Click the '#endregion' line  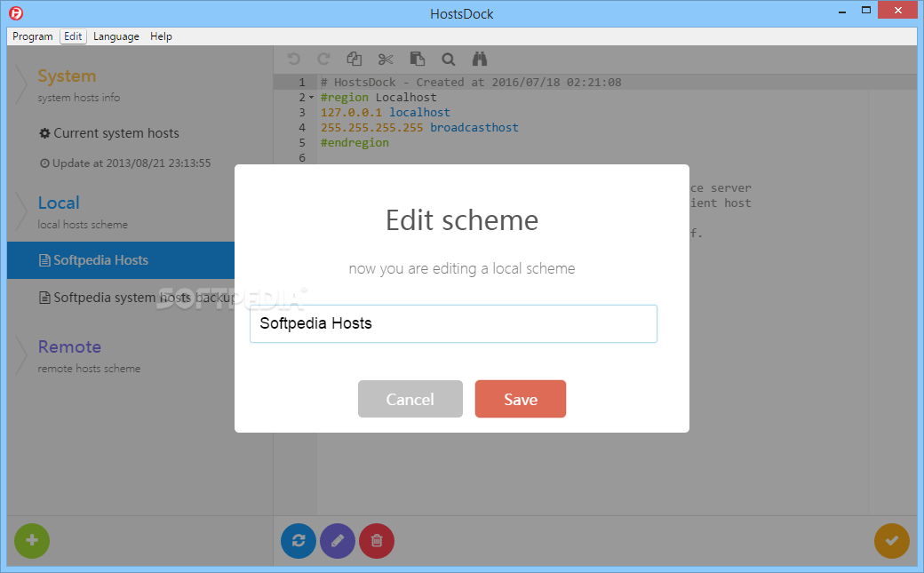point(354,143)
